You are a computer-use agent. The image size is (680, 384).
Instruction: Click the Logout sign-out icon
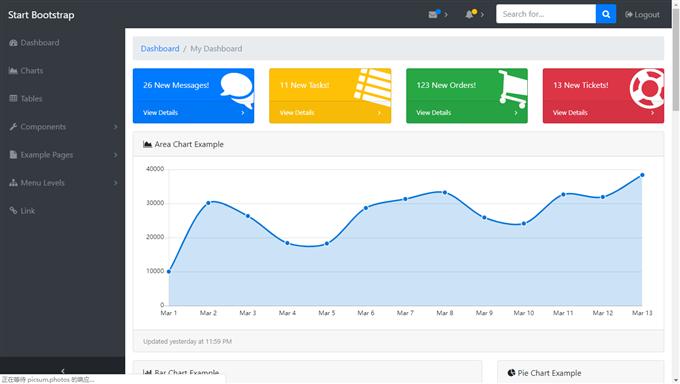629,15
